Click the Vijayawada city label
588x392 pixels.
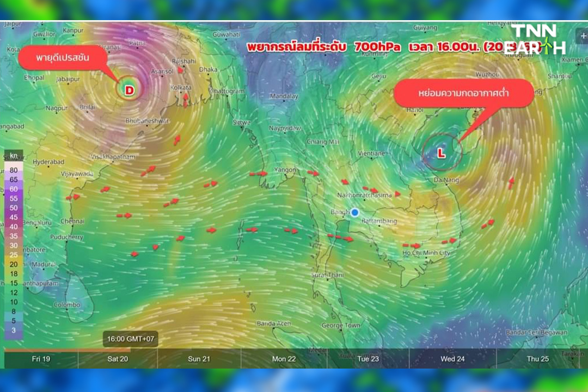coord(77,174)
